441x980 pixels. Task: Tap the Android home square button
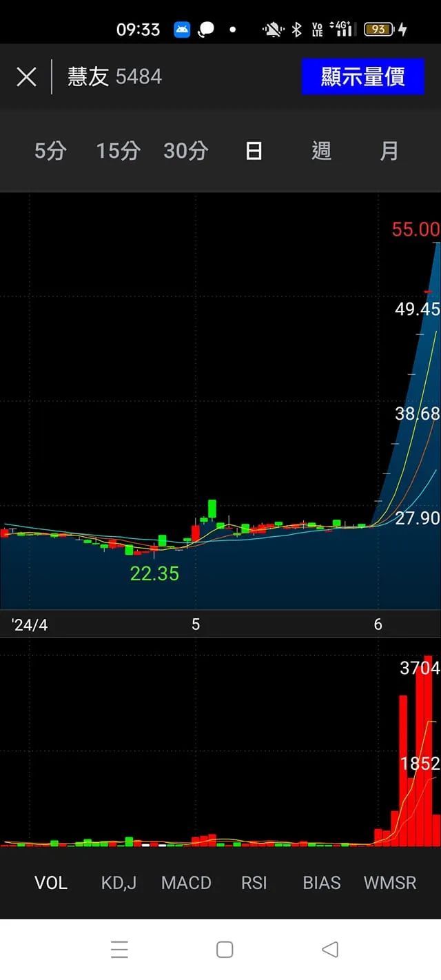(x=225, y=950)
